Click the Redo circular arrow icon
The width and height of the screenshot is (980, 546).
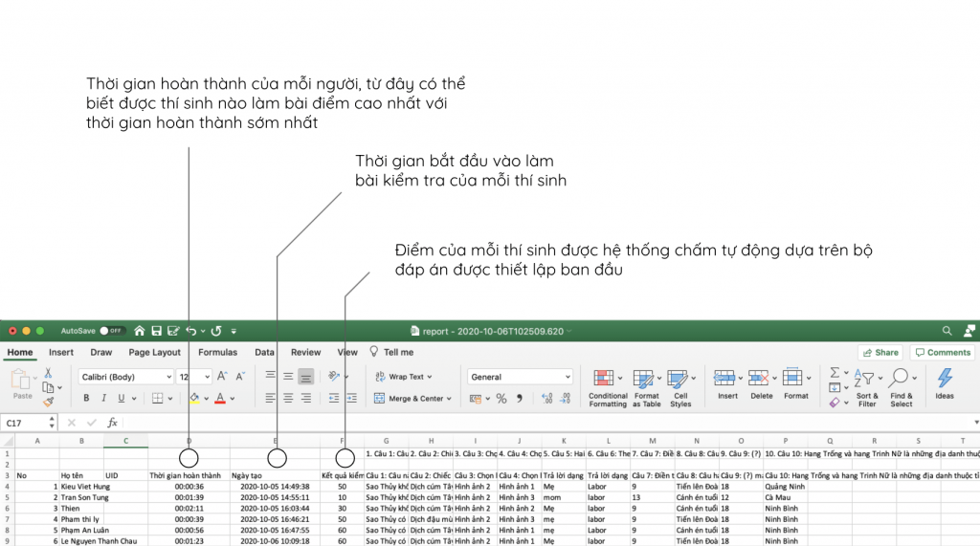pos(216,331)
